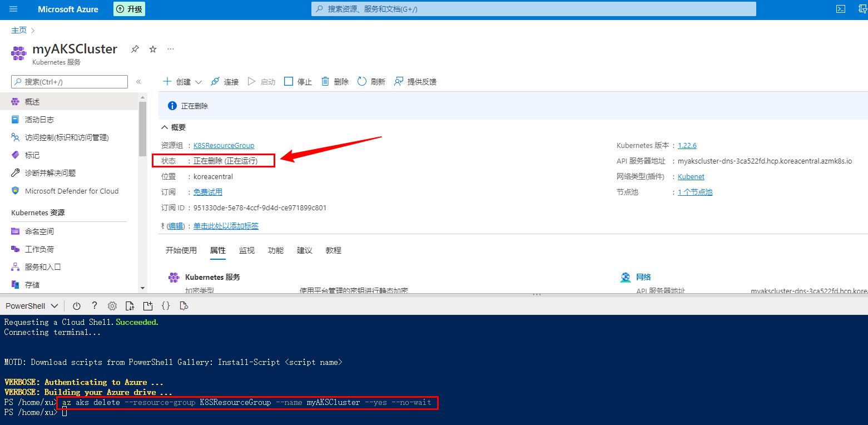Open Cloud Shell help question mark
This screenshot has width=868, height=425.
95,305
